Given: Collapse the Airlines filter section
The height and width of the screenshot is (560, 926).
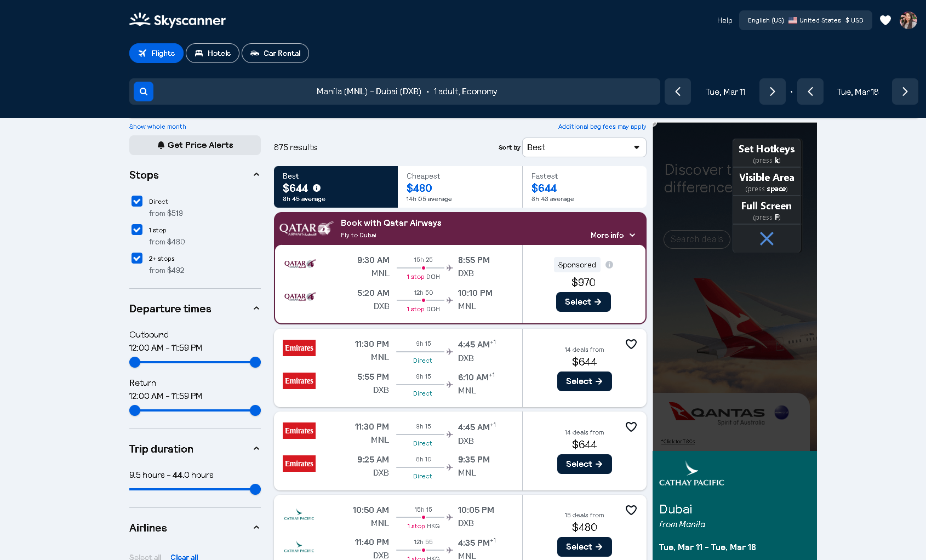Looking at the screenshot, I should [x=256, y=528].
